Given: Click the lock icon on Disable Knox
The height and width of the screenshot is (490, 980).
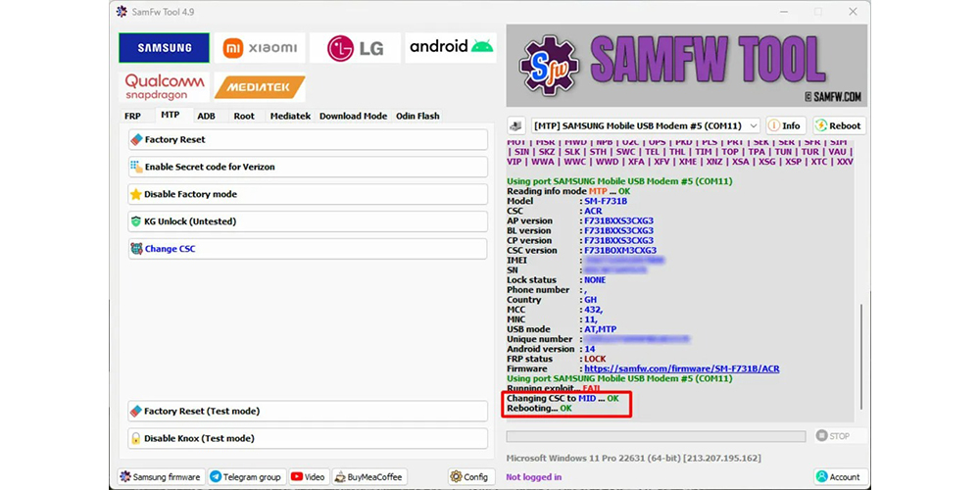Looking at the screenshot, I should pos(135,439).
